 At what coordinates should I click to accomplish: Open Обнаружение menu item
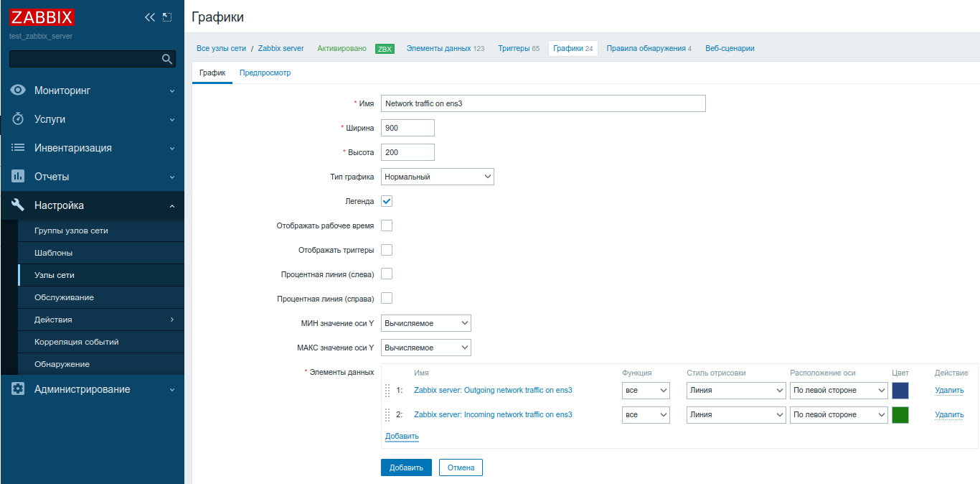101,364
